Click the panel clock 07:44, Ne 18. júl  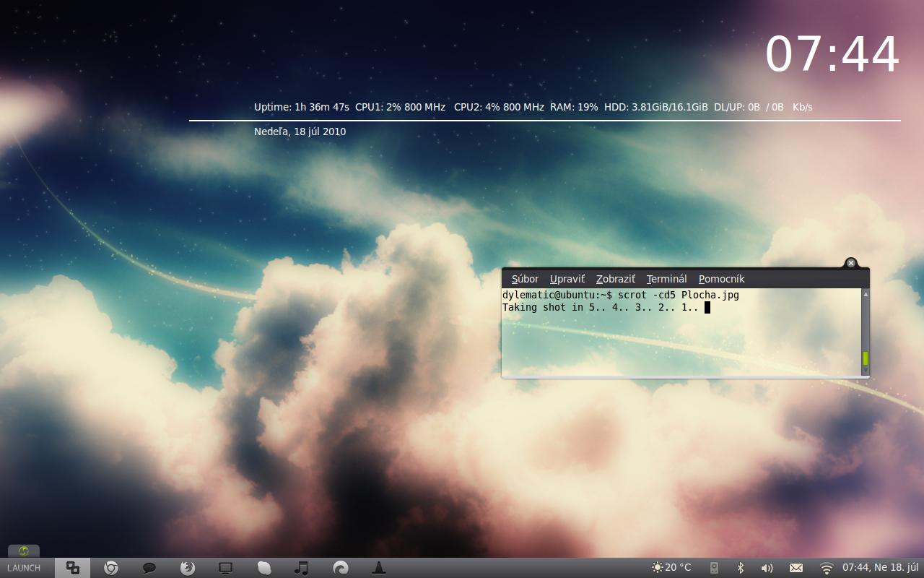pyautogui.click(x=880, y=568)
